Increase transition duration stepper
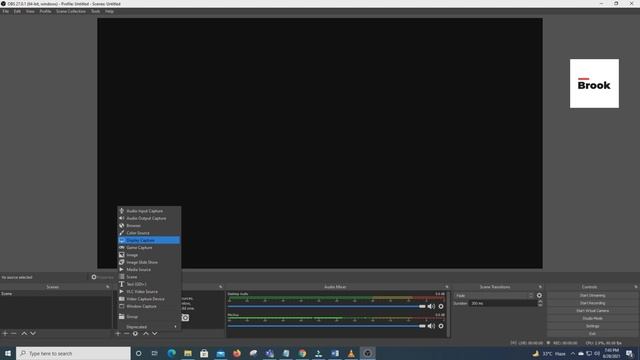 tap(540, 302)
